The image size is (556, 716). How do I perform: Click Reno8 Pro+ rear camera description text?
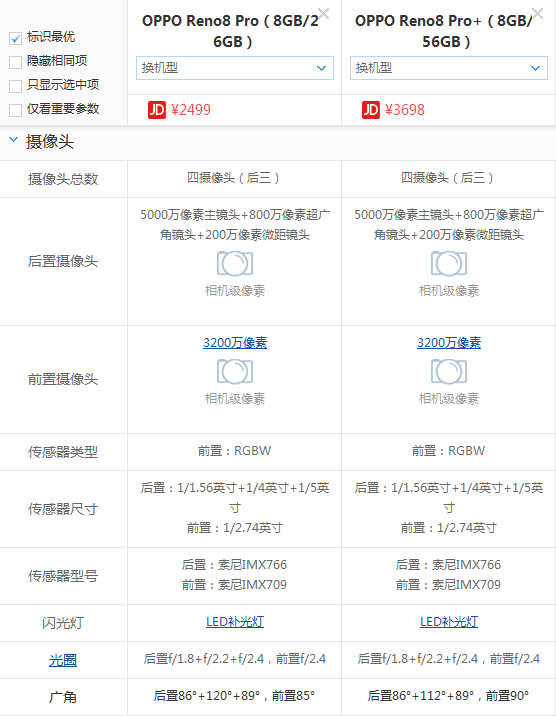pos(449,225)
